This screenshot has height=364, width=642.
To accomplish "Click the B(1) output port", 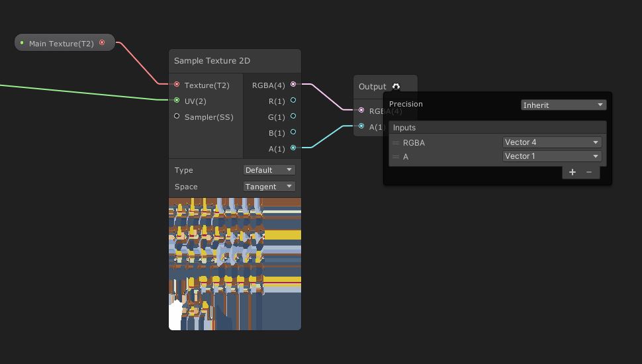I will [293, 132].
